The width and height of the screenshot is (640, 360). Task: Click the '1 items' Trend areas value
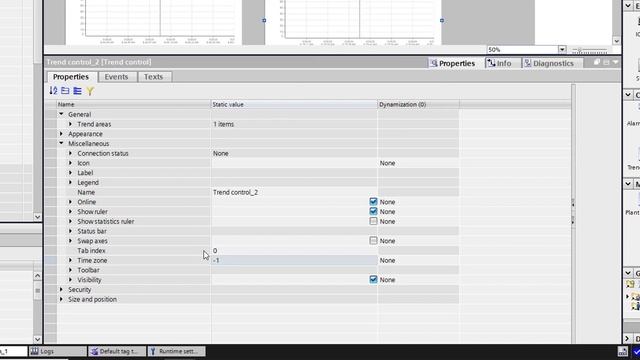223,124
